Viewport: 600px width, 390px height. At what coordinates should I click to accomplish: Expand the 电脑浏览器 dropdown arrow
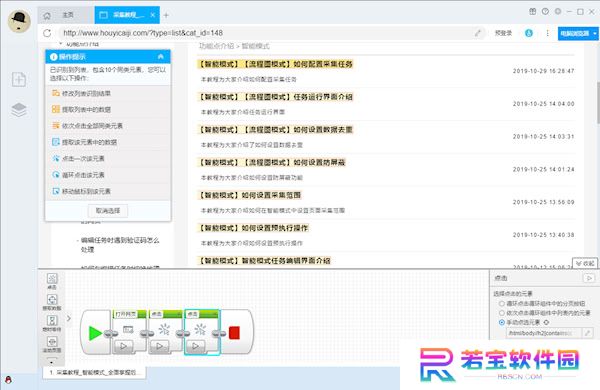point(595,33)
